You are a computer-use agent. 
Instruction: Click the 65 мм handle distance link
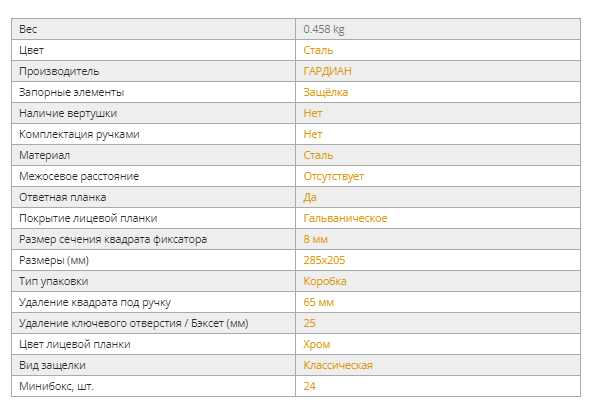coord(318,302)
